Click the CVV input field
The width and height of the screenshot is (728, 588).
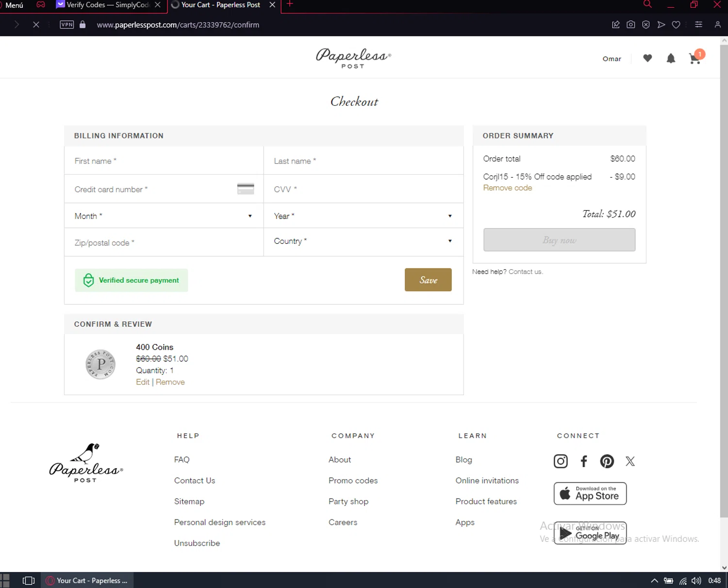pyautogui.click(x=364, y=189)
